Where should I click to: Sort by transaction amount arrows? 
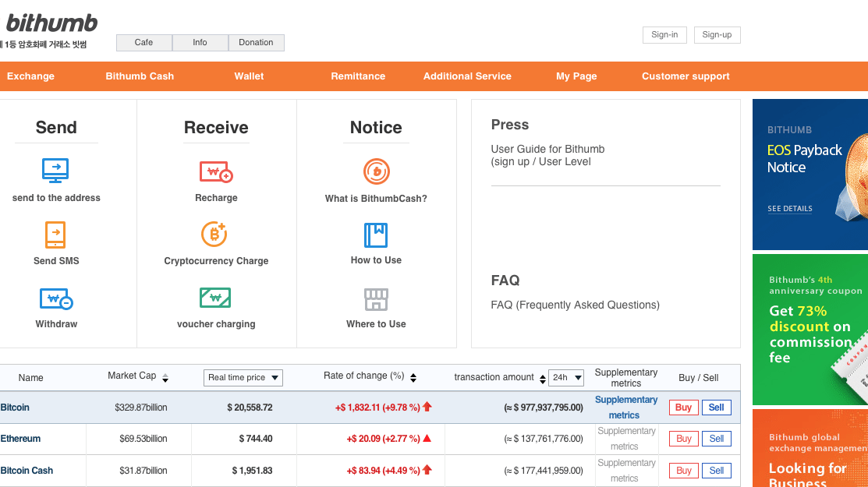pyautogui.click(x=543, y=379)
